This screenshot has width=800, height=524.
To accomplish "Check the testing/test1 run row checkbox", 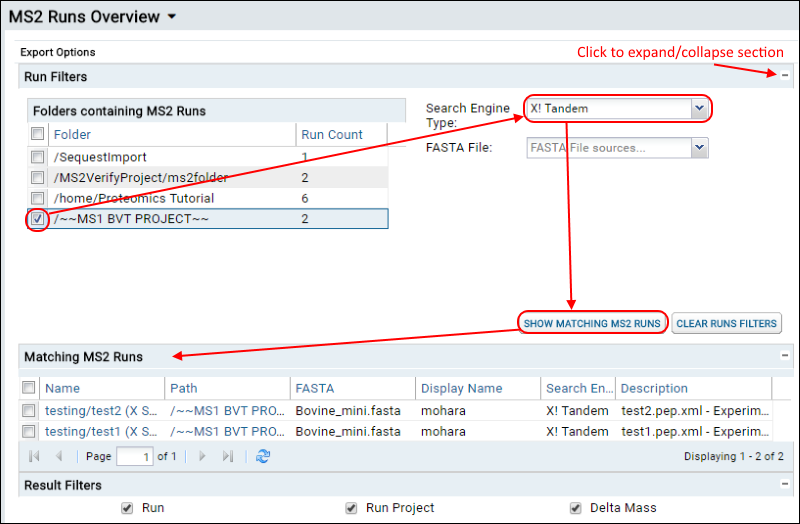I will (29, 432).
